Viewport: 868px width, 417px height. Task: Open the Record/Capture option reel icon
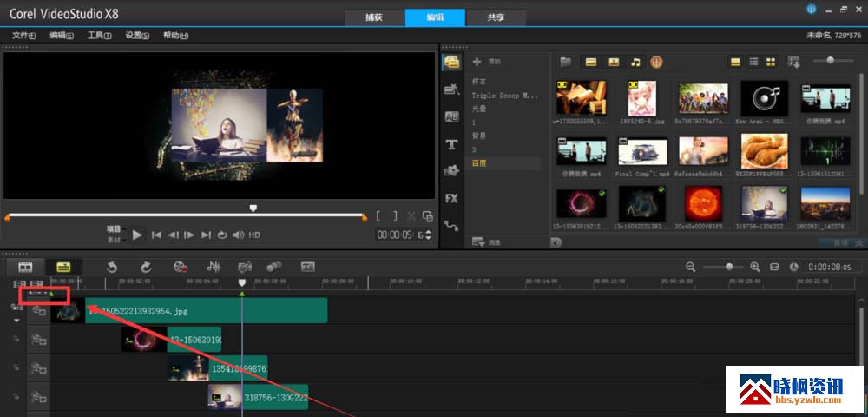(x=180, y=267)
